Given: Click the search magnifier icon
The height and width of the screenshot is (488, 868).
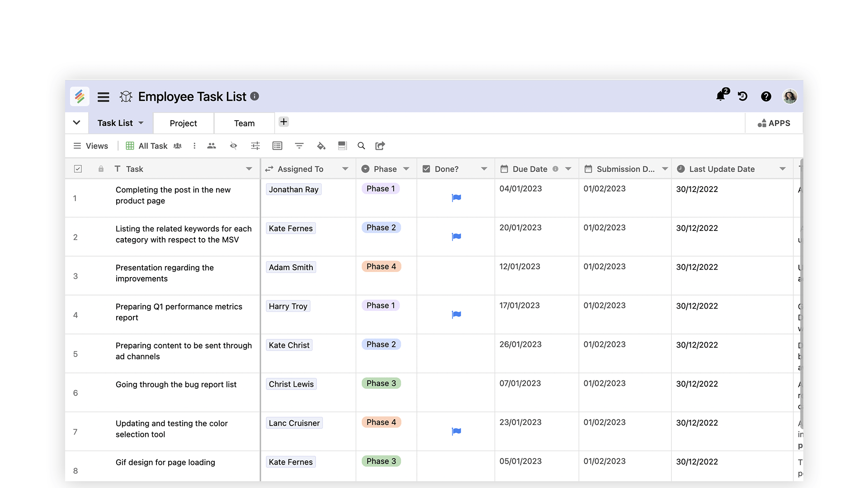Looking at the screenshot, I should [x=361, y=145].
